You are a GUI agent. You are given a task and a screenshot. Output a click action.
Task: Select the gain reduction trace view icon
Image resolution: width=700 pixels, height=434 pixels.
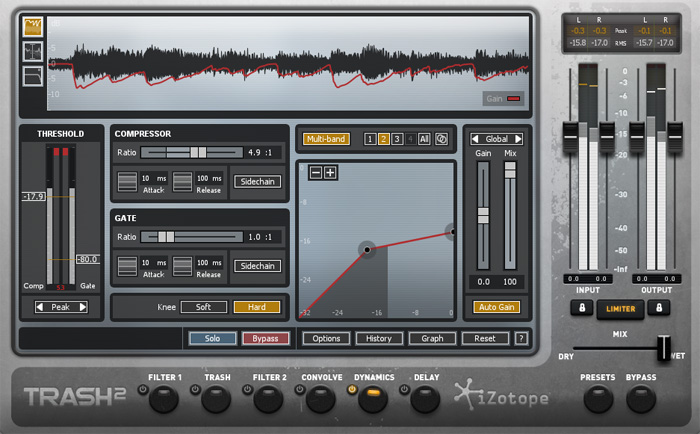[x=33, y=27]
